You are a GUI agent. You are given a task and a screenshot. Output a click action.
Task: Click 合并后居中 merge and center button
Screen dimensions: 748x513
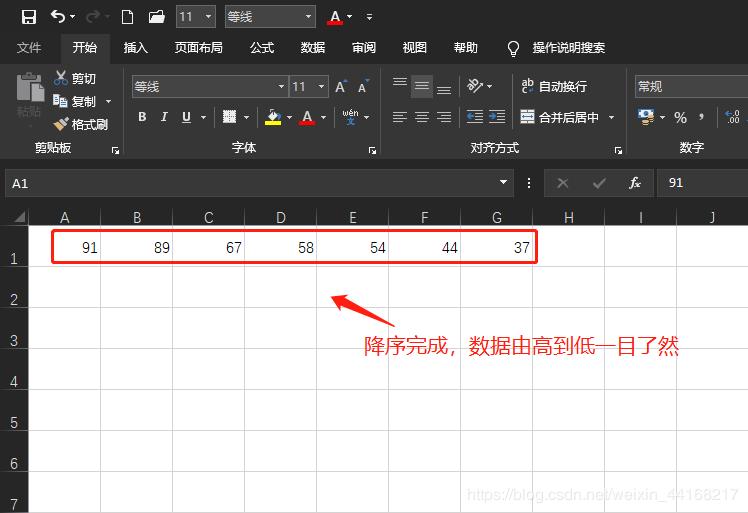(559, 117)
